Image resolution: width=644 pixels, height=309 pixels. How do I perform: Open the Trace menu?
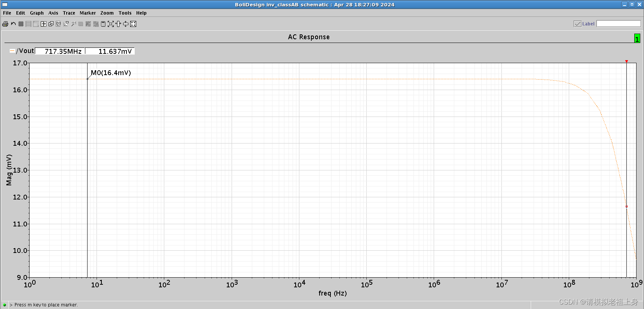[69, 13]
